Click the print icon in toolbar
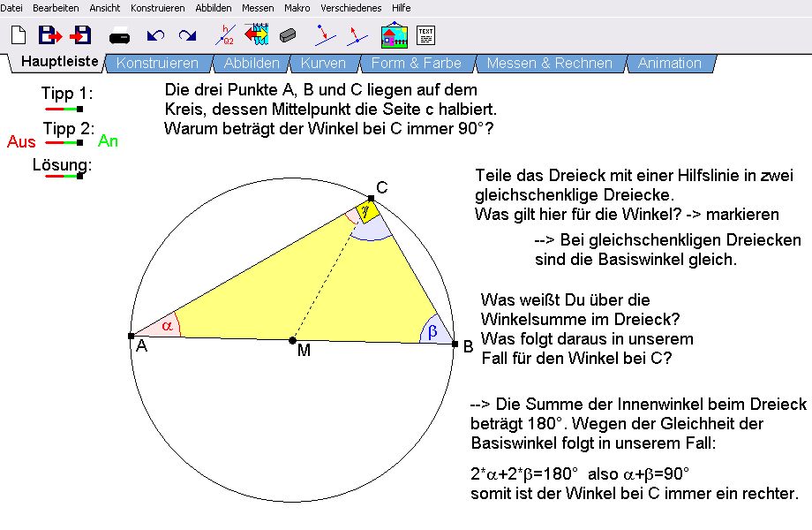812x530 pixels. (x=120, y=37)
